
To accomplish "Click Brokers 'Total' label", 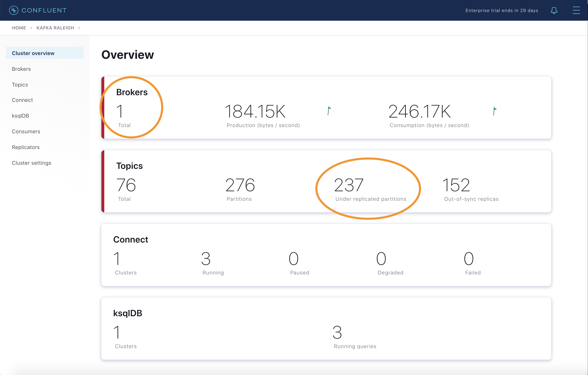I will (x=124, y=125).
